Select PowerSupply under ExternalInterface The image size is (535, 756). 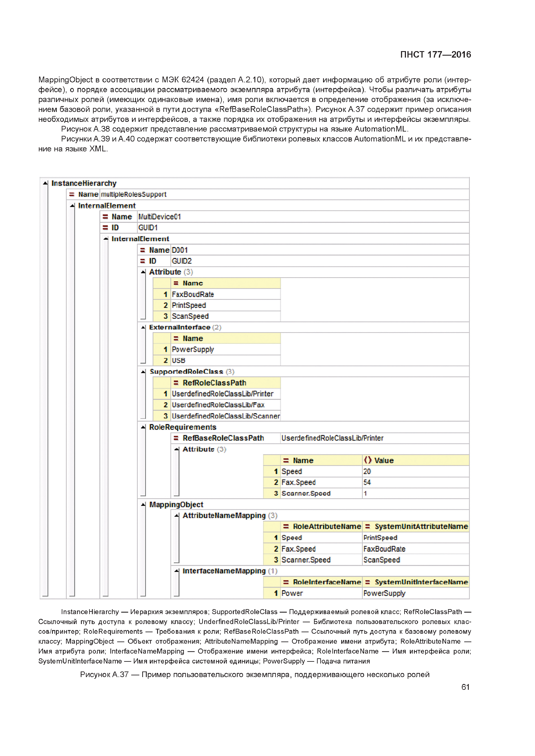point(226,350)
